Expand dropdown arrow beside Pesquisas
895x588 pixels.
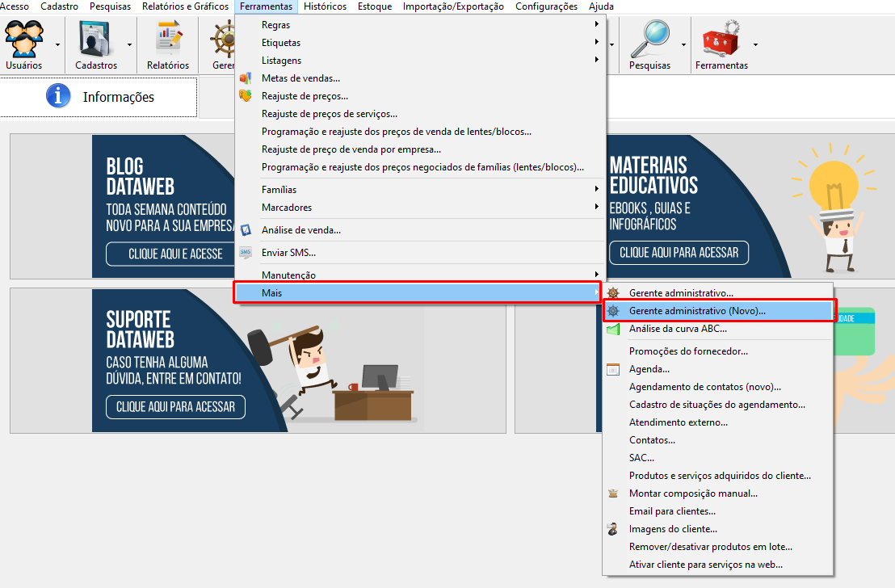click(683, 44)
